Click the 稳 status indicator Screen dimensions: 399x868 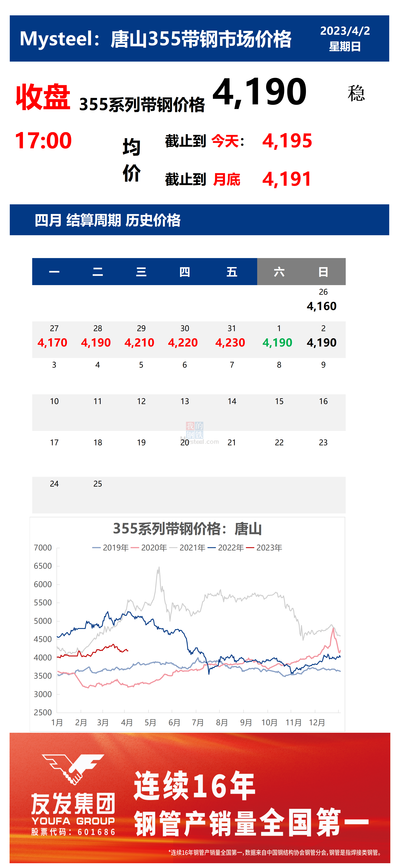pos(356,93)
